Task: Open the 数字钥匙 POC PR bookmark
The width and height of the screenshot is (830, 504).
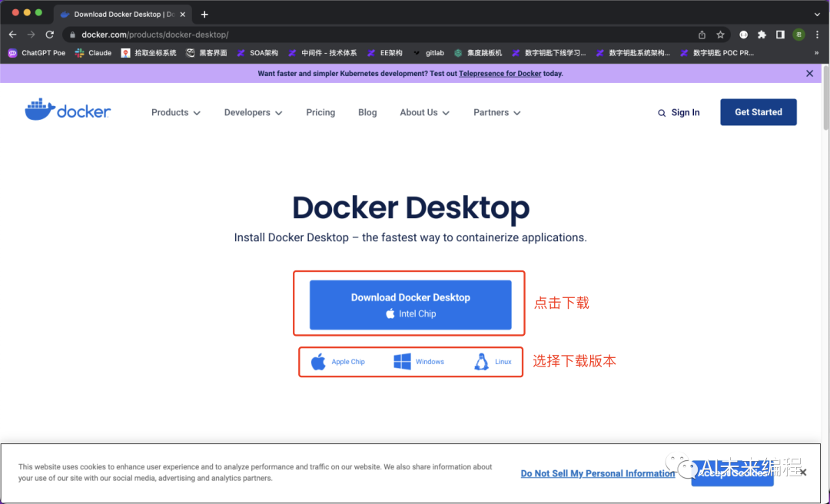Action: 717,53
